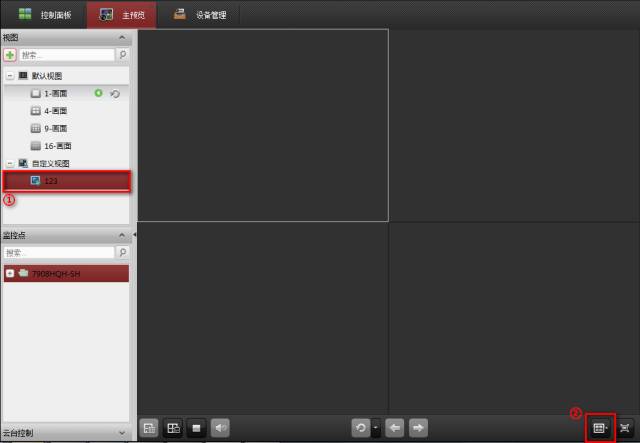Go to previous page with left arrow
This screenshot has height=443, width=640.
[395, 428]
